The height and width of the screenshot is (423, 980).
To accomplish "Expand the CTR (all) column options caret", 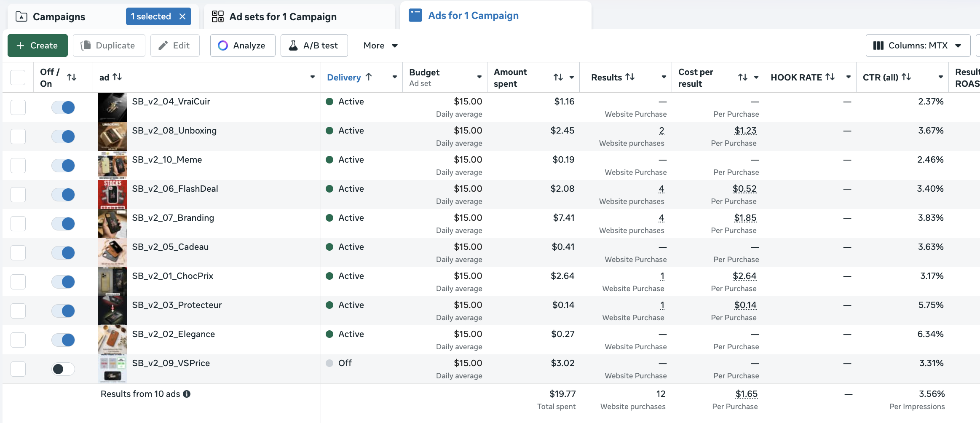I will click(941, 77).
